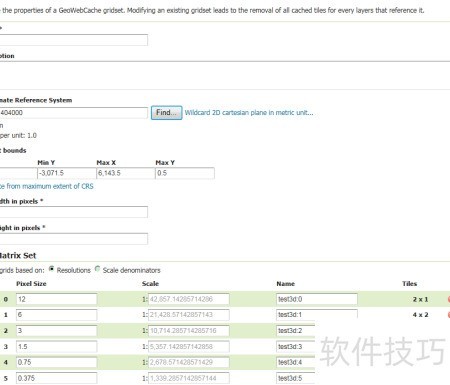Image resolution: width=450 pixels, height=385 pixels.
Task: Click the 'per unit: 1.0' text
Action: point(18,136)
